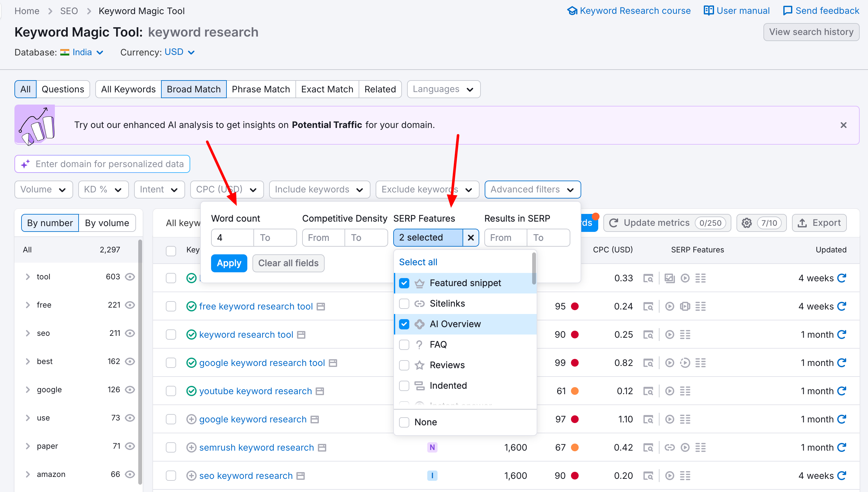Click the SERP preview icon for keyword research tool
The image size is (868, 492).
point(649,335)
